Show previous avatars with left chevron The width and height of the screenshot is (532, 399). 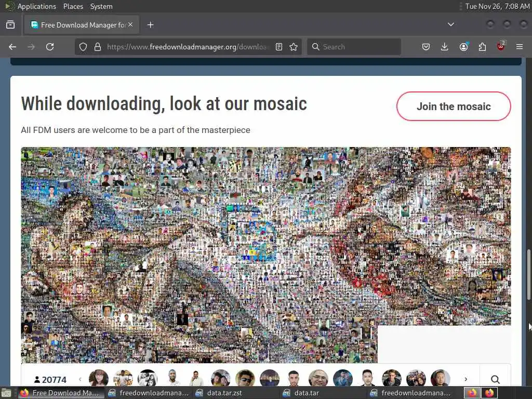pos(80,379)
